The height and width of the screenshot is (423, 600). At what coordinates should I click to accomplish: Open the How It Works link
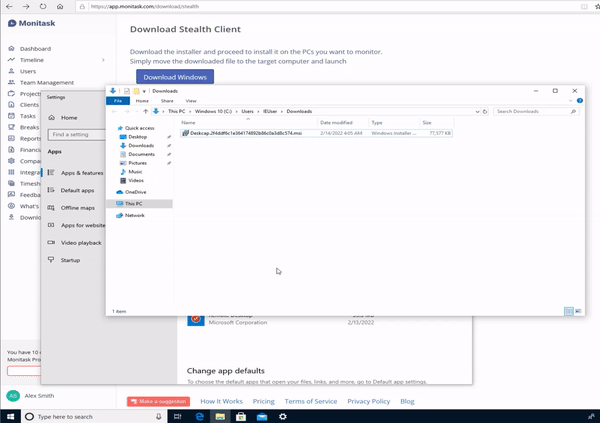point(222,401)
